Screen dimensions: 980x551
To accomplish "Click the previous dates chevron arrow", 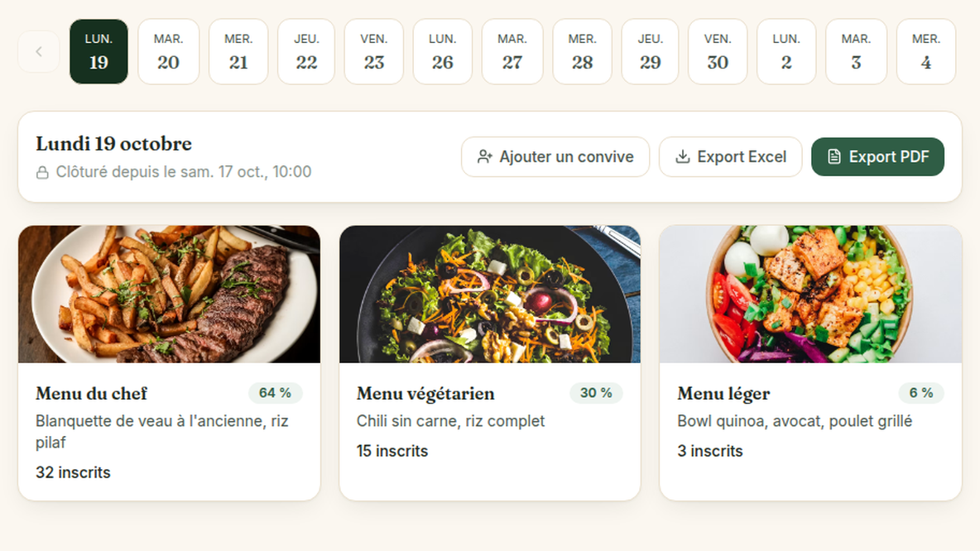I will [x=39, y=51].
